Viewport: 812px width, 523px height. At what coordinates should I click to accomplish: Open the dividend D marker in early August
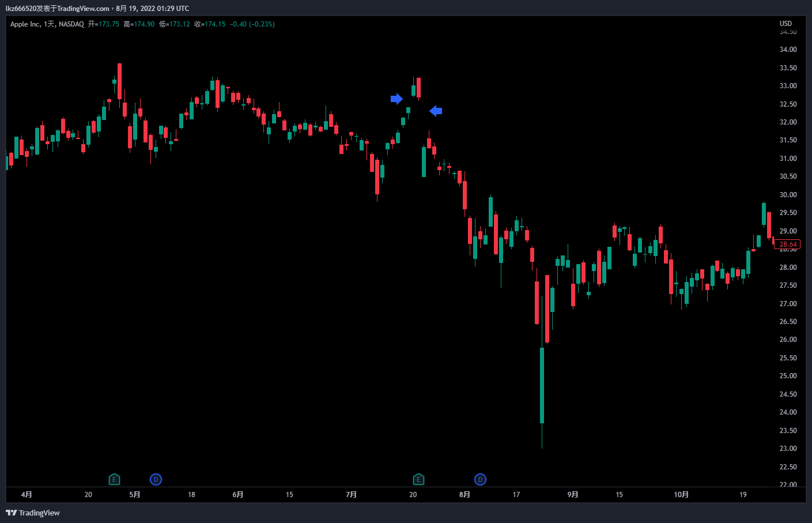click(480, 479)
